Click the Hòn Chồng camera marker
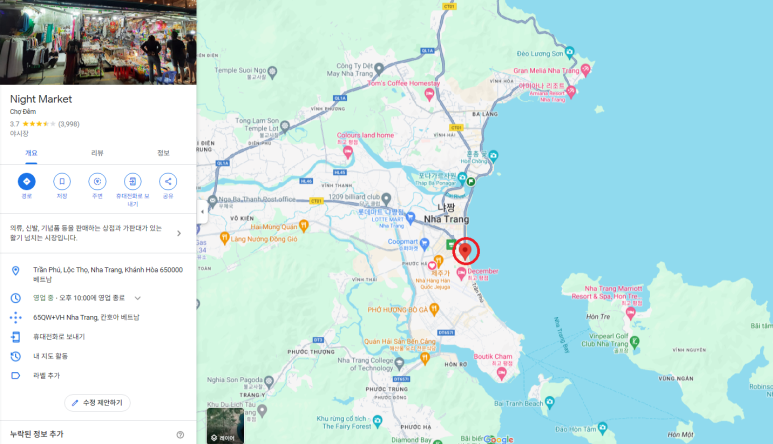Viewport: 773px width, 444px height. pos(493,156)
